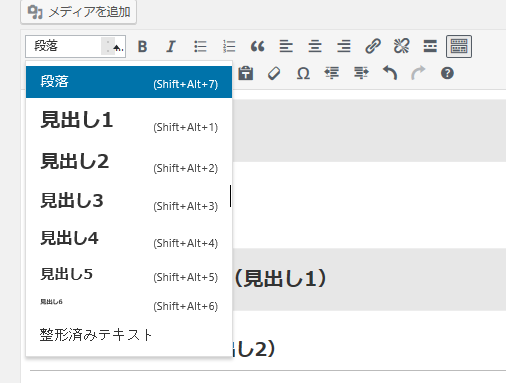Viewport: 506px width, 383px height.
Task: Insert Read More tag
Action: pyautogui.click(x=430, y=46)
